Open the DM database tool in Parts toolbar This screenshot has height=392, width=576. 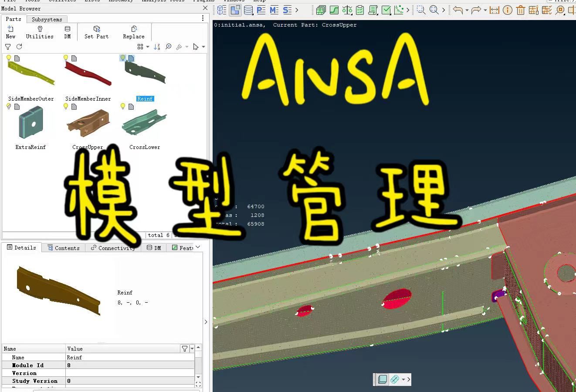click(68, 32)
